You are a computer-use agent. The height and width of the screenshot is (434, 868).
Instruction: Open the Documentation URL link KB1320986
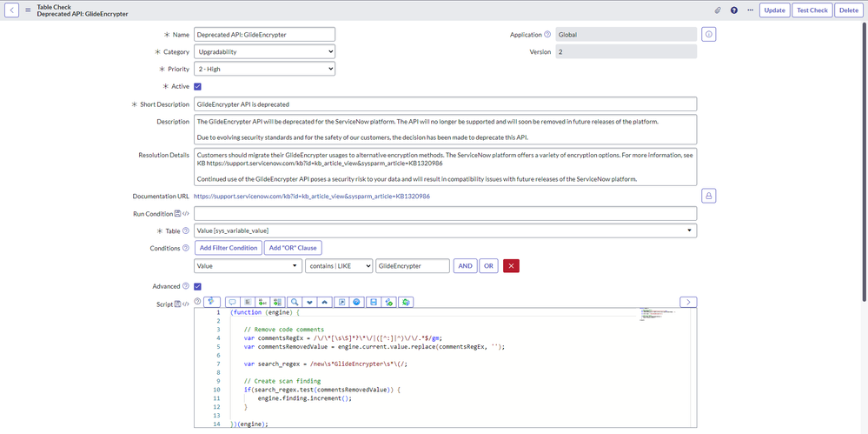[312, 197]
